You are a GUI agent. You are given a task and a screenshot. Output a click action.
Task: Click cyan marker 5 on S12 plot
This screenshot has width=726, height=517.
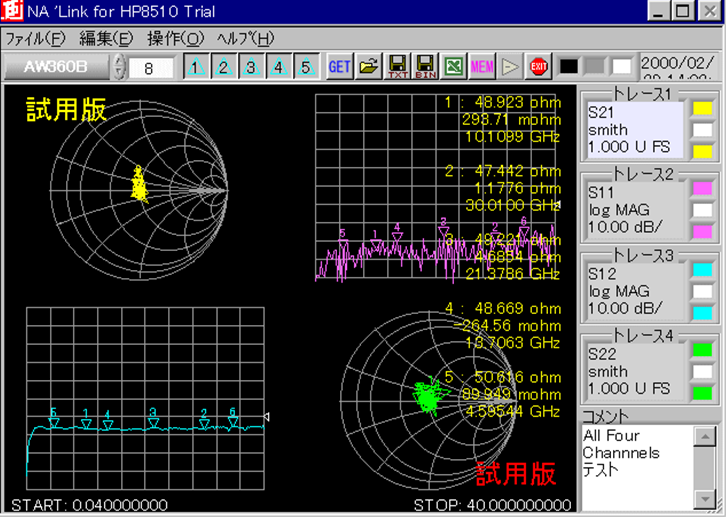tap(54, 419)
